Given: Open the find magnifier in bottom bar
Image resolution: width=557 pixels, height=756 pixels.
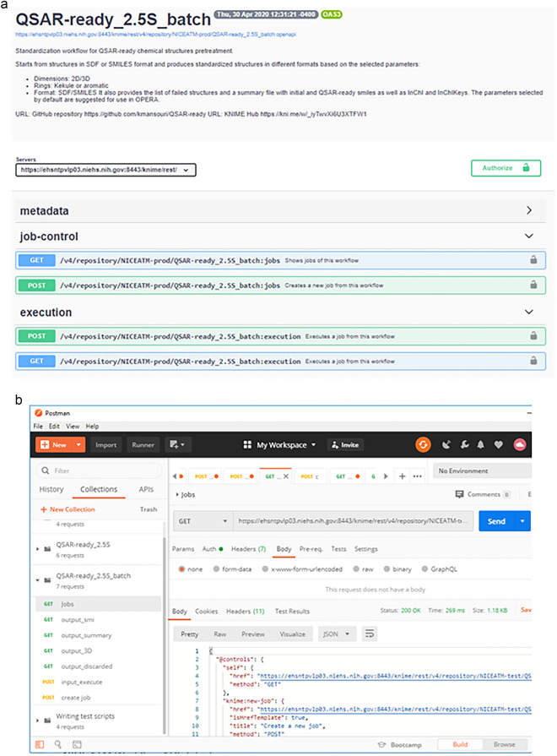Looking at the screenshot, I should coord(58,744).
